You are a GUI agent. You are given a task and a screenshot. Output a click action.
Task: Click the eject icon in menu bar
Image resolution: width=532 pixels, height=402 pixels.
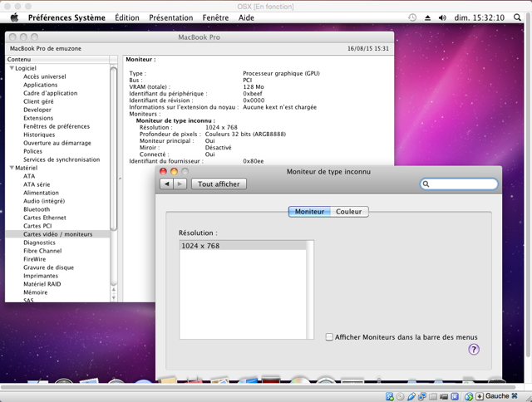427,17
